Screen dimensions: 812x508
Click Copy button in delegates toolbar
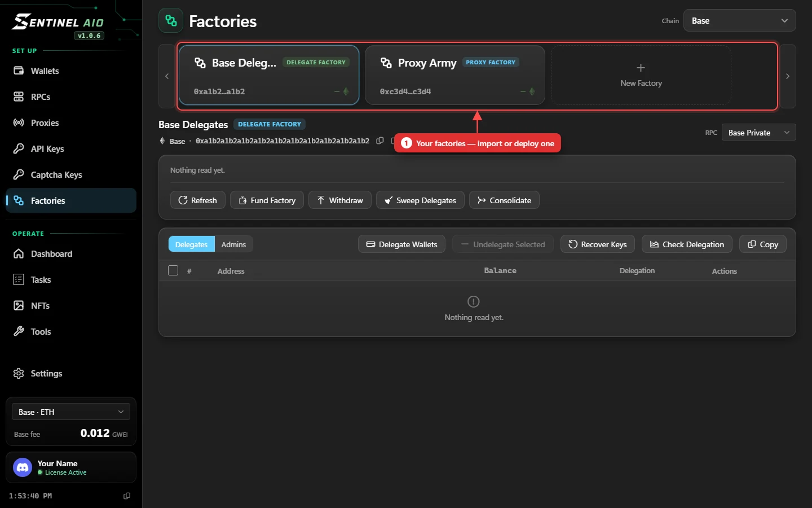click(763, 244)
